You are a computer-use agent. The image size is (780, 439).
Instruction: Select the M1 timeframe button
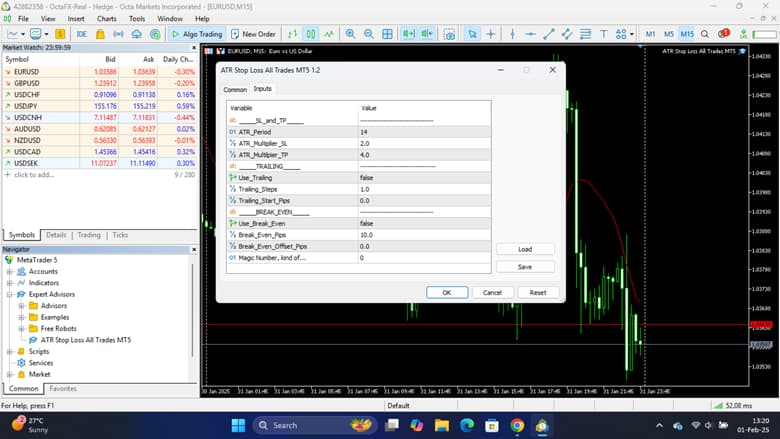(x=650, y=34)
